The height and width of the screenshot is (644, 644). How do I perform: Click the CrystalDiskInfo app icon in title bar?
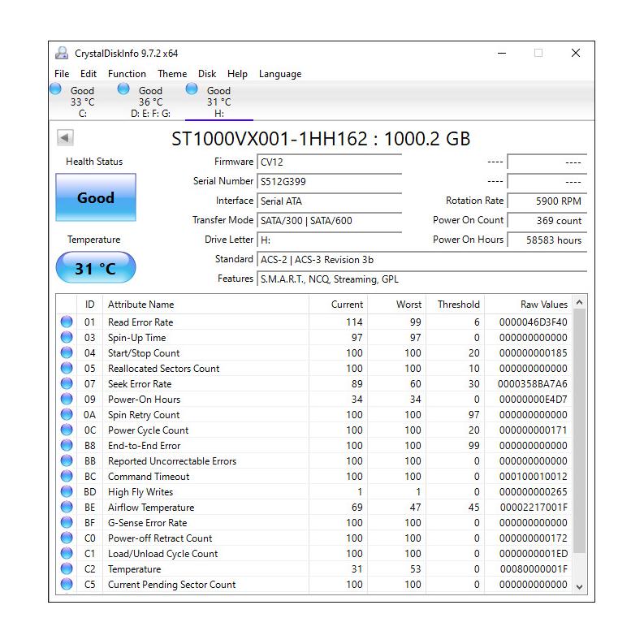click(x=62, y=54)
